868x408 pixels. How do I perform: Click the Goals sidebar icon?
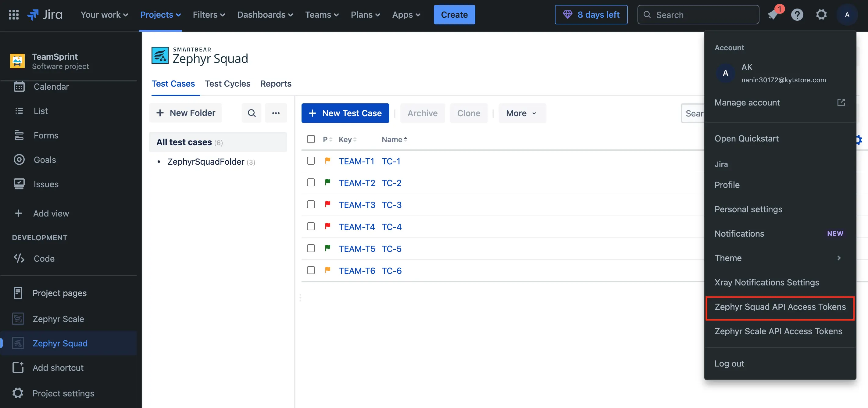point(19,160)
